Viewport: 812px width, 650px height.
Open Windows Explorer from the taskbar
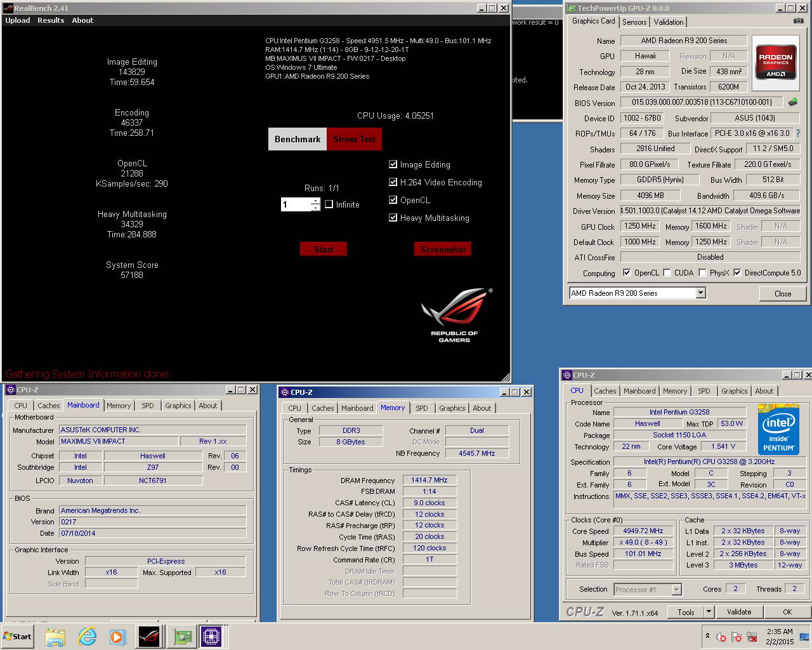coord(55,637)
